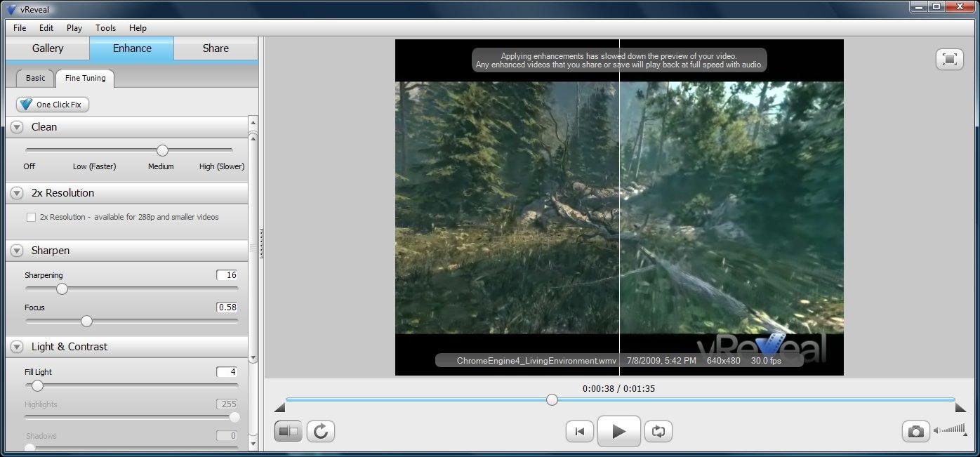This screenshot has height=457, width=980.
Task: Collapse the Sharpen section
Action: pos(17,251)
